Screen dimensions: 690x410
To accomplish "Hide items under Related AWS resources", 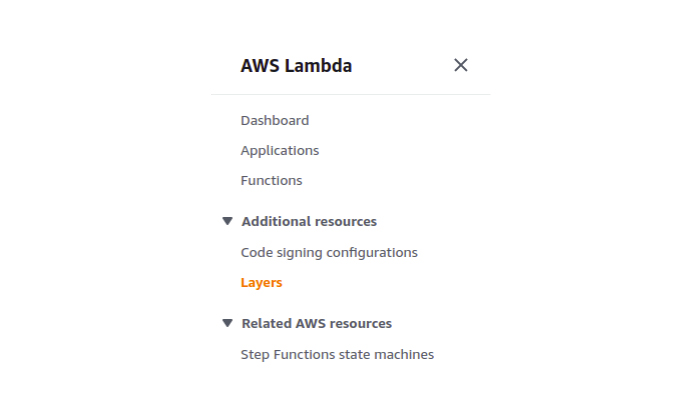I will tap(228, 324).
